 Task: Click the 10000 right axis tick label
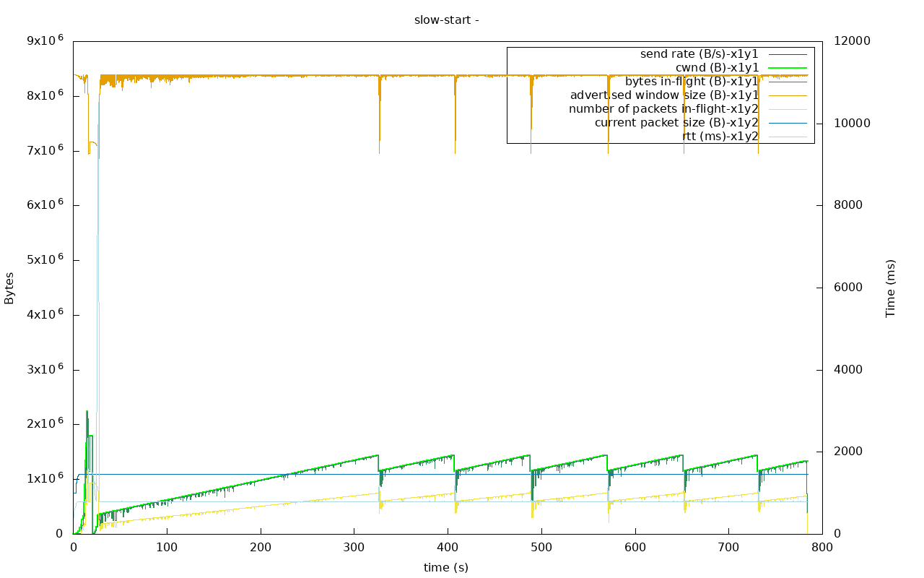click(x=853, y=124)
